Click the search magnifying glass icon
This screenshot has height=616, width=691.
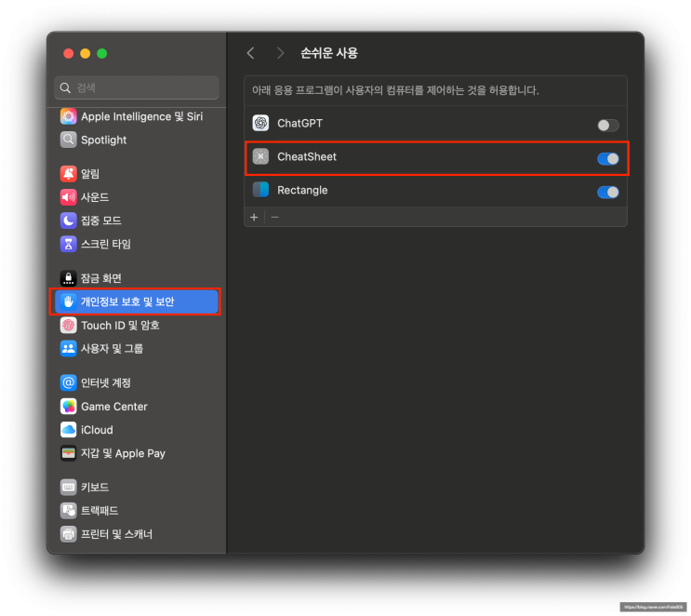(x=65, y=87)
